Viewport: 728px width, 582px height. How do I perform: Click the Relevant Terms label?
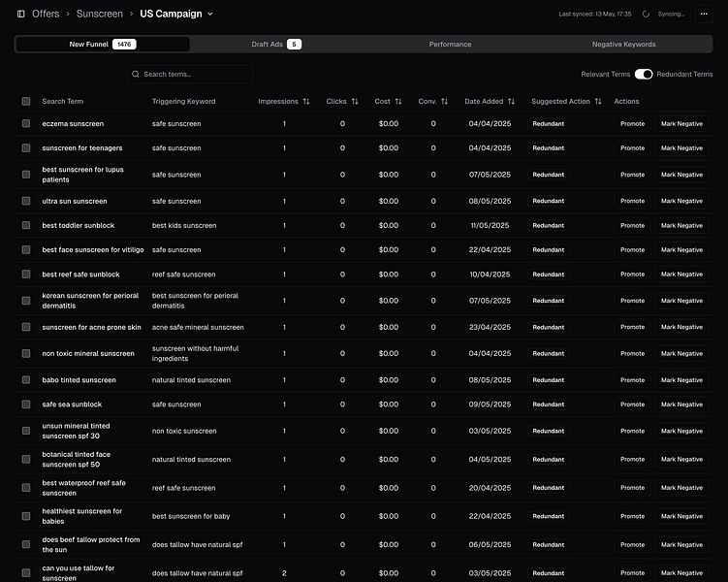pyautogui.click(x=606, y=75)
